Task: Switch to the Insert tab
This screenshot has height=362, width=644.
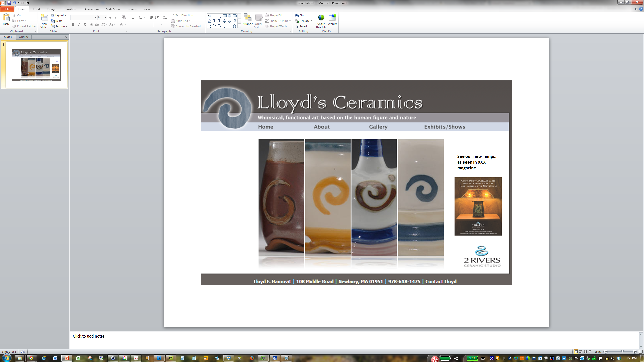Action: tap(36, 9)
